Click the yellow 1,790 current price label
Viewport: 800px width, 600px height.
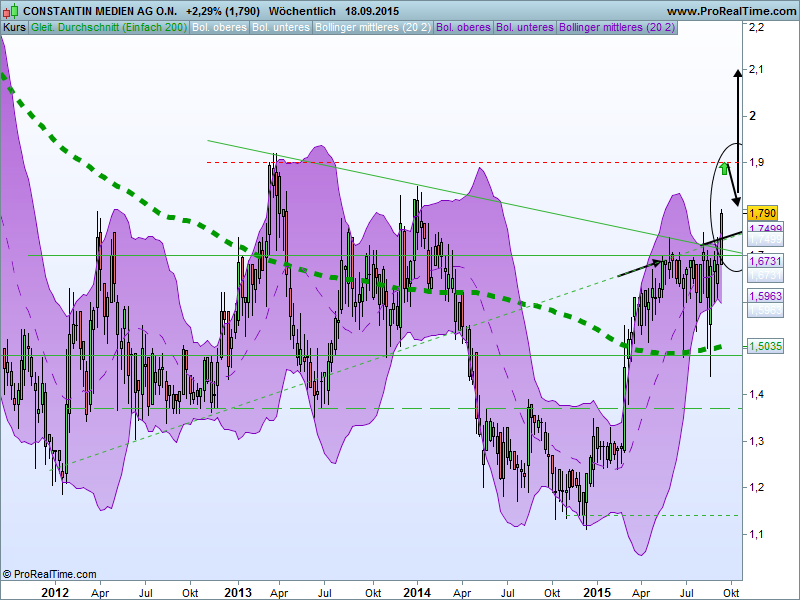click(762, 212)
